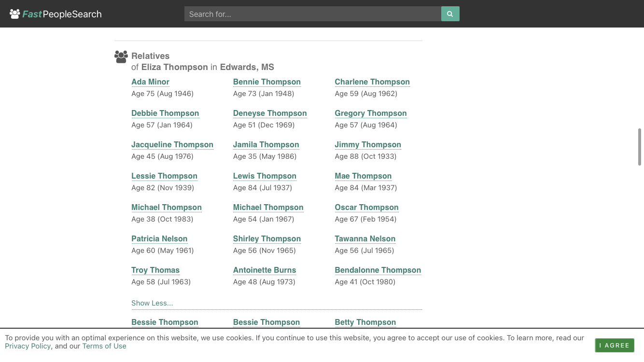The width and height of the screenshot is (644, 362).
Task: Click the 'Age 88 (Oct 1933)' text
Action: tap(365, 156)
